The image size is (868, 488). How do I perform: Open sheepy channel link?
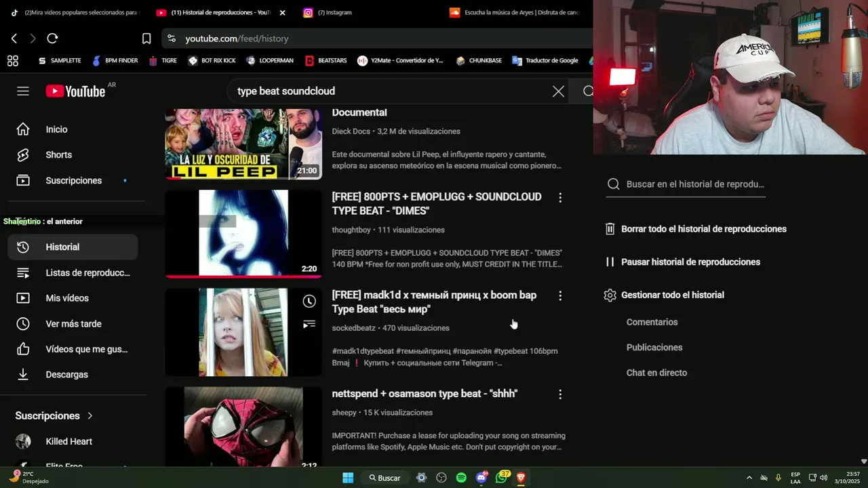click(344, 413)
